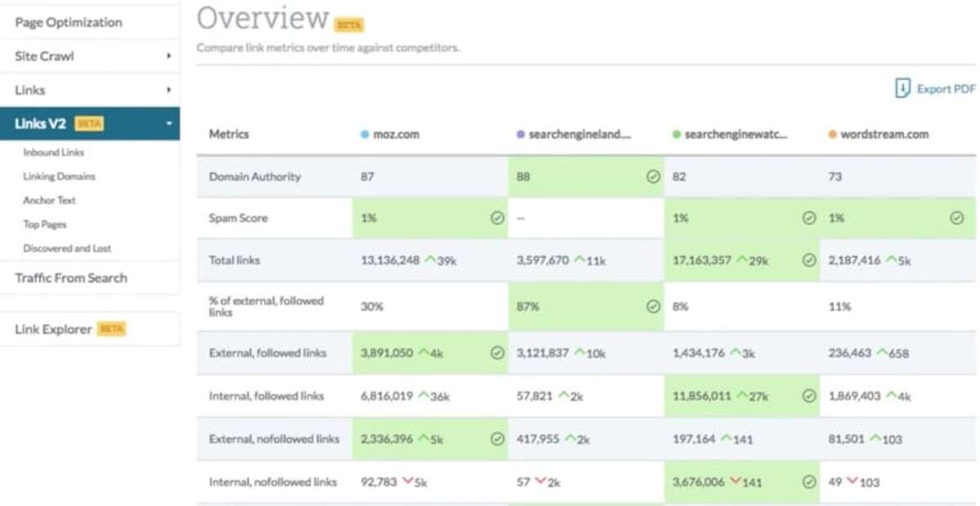Click green up arrow beside moz.com Total links

coord(431,260)
